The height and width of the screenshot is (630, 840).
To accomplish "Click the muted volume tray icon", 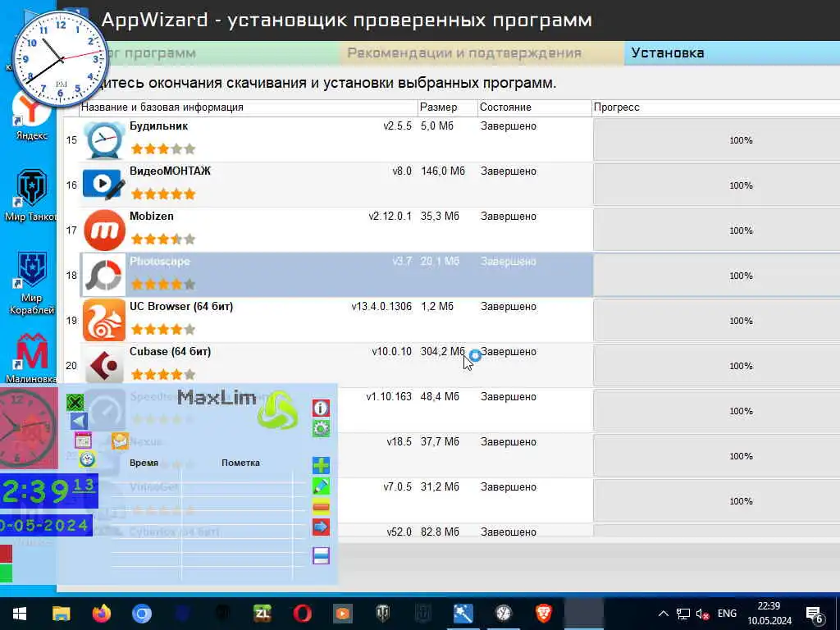I will [703, 614].
